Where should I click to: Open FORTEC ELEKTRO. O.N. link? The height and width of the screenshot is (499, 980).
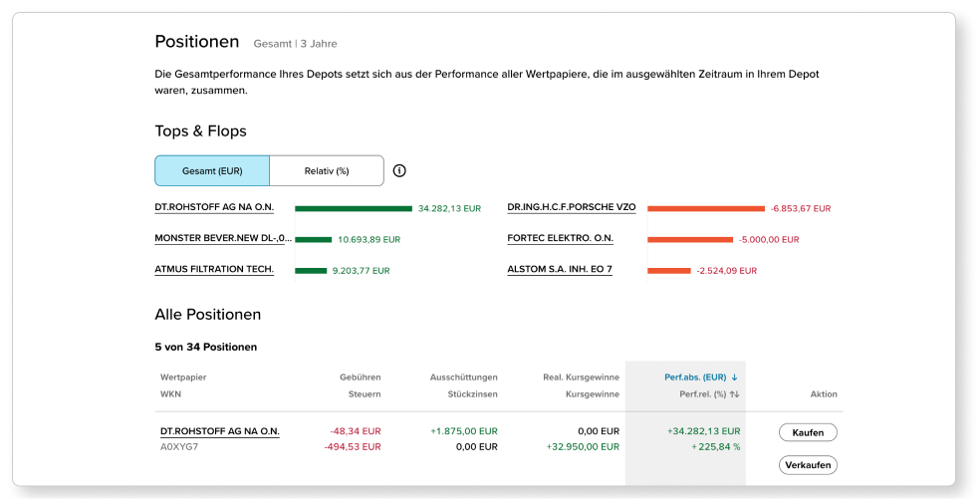point(560,238)
